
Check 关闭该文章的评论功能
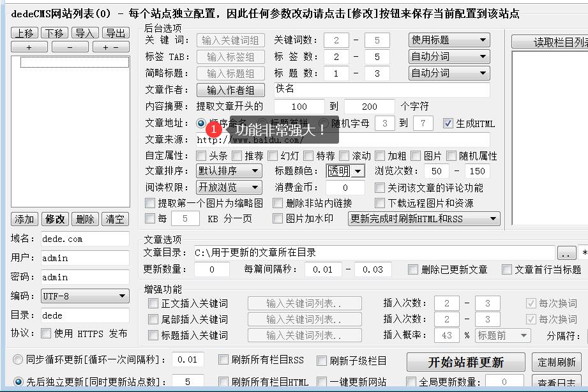(x=380, y=188)
